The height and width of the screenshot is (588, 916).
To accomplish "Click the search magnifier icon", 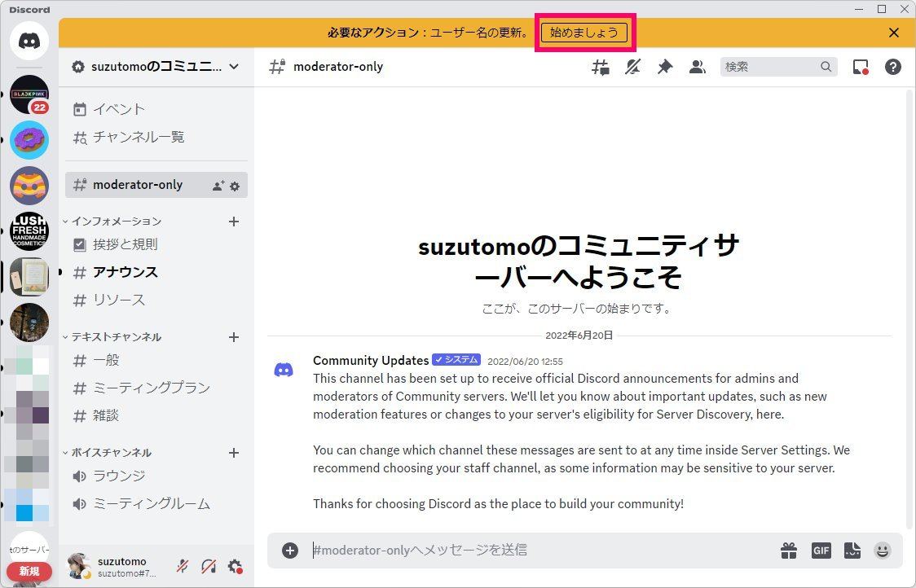I will (x=826, y=67).
